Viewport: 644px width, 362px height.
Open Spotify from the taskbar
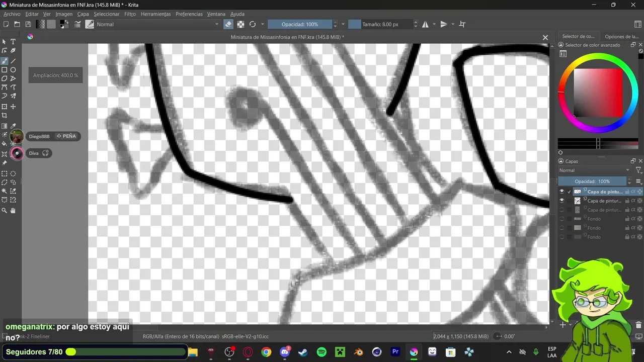click(321, 352)
